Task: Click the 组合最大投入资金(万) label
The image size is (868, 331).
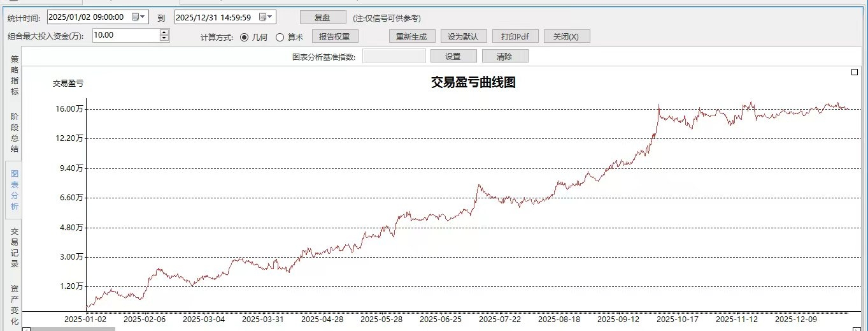Action: 46,36
